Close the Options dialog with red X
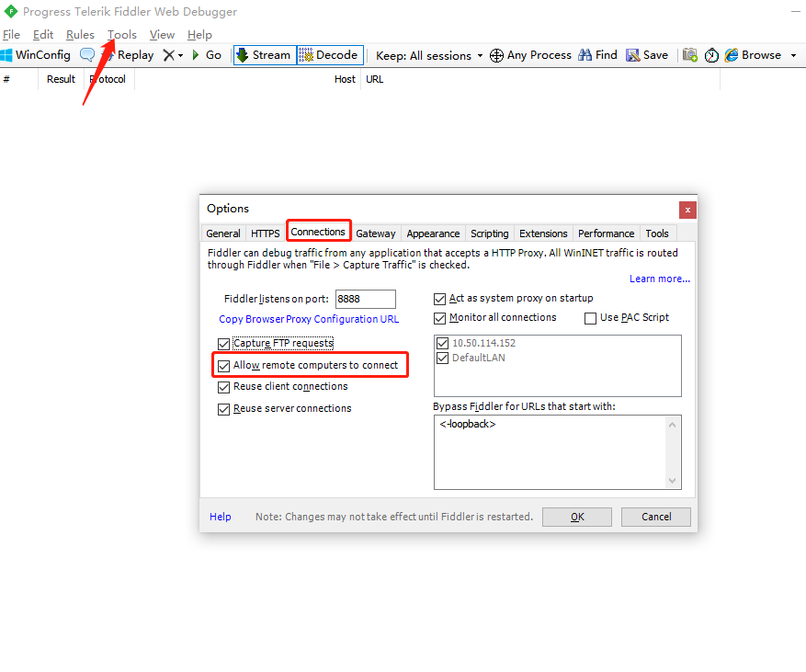The height and width of the screenshot is (672, 806). point(687,210)
